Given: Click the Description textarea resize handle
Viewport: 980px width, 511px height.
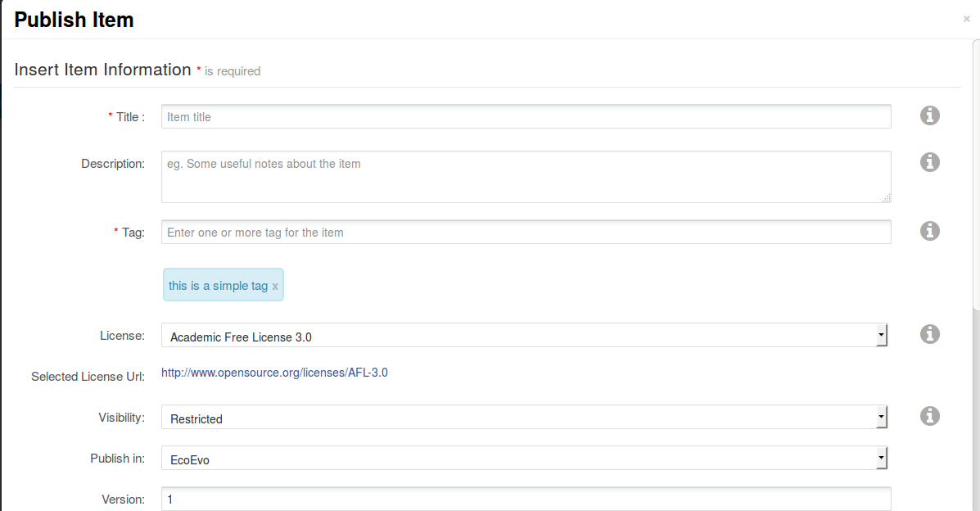Looking at the screenshot, I should pyautogui.click(x=887, y=198).
